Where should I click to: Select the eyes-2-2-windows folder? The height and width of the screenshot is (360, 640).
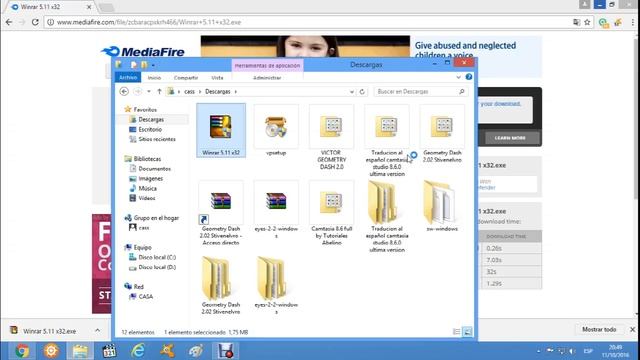(276, 286)
